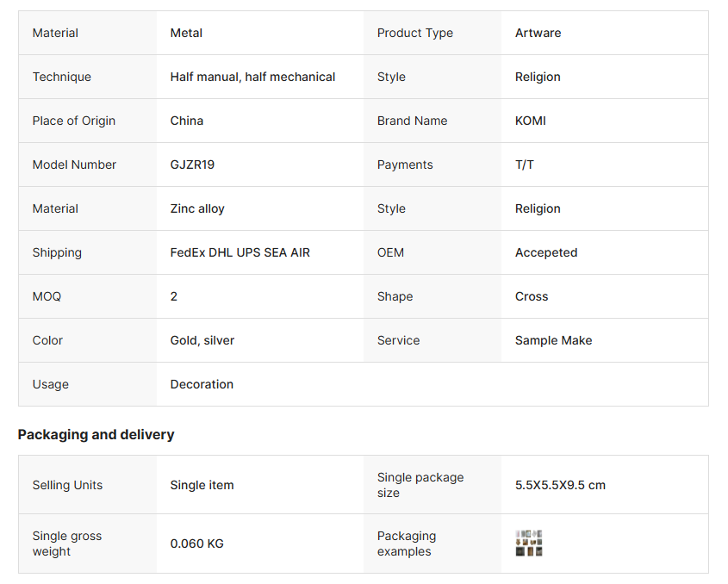Screen dimensions: 728x584
Task: Click the "Single package size" label
Action: pos(420,485)
